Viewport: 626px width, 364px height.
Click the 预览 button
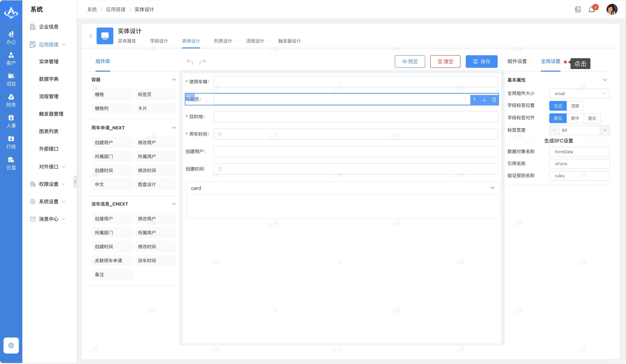point(410,62)
